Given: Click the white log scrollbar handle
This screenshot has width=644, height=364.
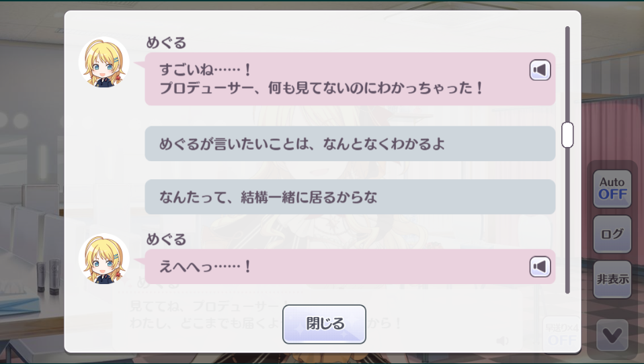Looking at the screenshot, I should (x=567, y=134).
